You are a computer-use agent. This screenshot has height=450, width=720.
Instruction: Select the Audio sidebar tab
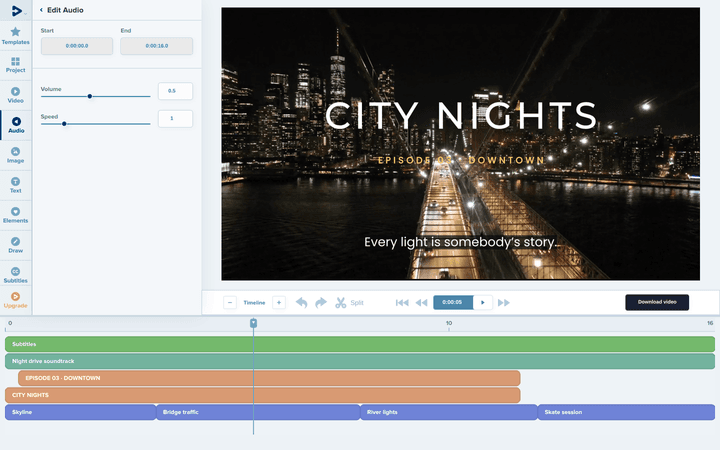pos(16,125)
